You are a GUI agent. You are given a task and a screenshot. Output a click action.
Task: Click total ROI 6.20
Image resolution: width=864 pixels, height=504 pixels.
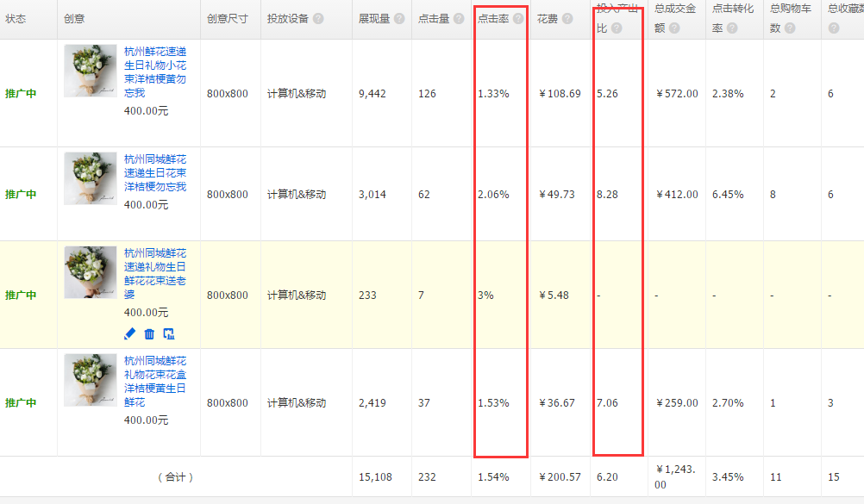coord(607,477)
